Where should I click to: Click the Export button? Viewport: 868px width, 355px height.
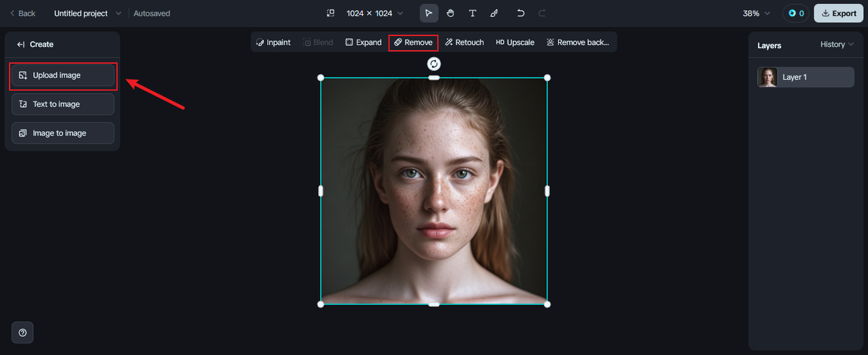click(x=838, y=14)
